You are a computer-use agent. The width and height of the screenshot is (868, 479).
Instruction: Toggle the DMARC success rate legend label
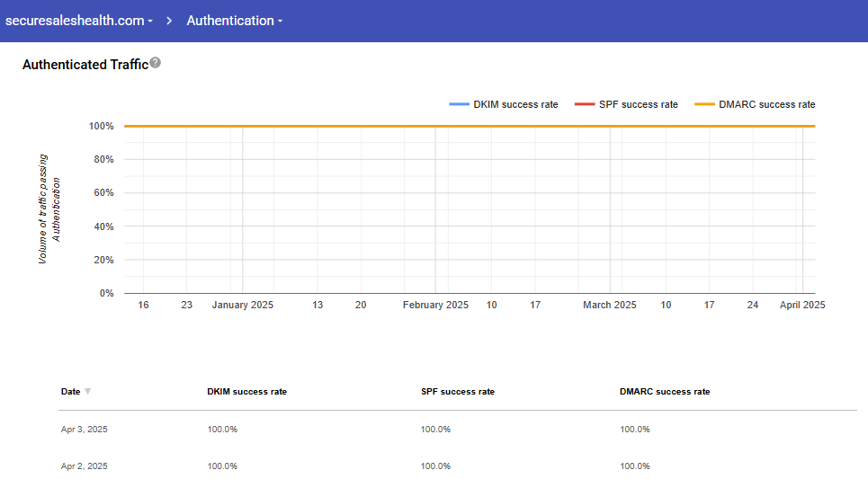pos(766,105)
